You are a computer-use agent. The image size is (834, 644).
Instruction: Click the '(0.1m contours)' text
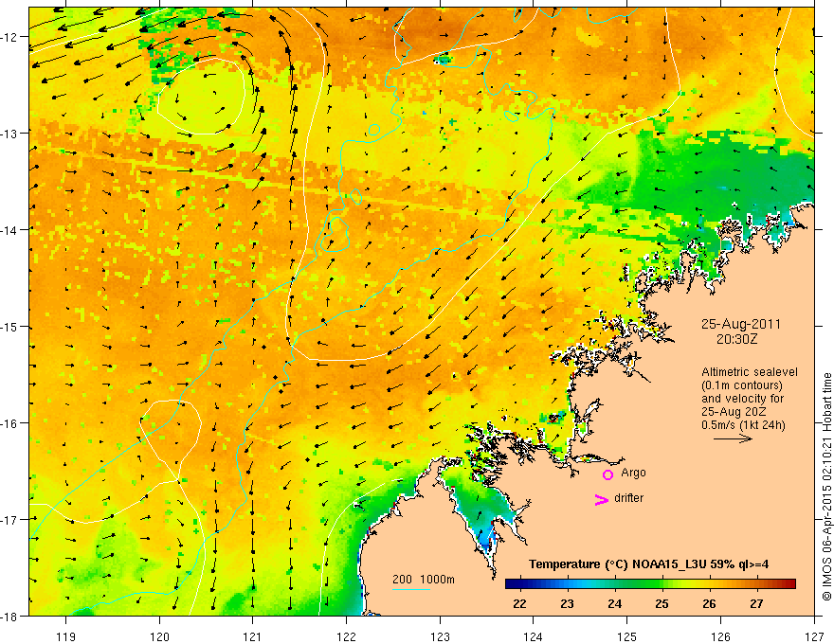click(x=742, y=385)
